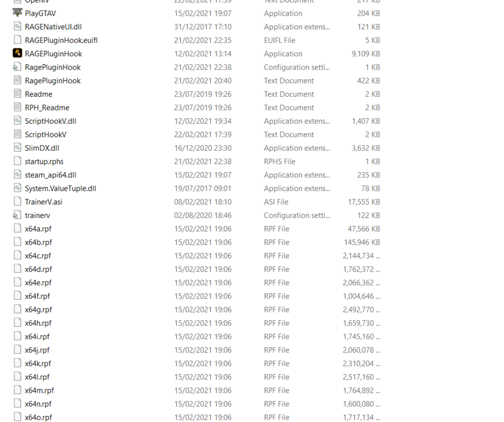Click the x64m.rpf file name
Viewport: 504px width, 422px height.
[39, 390]
